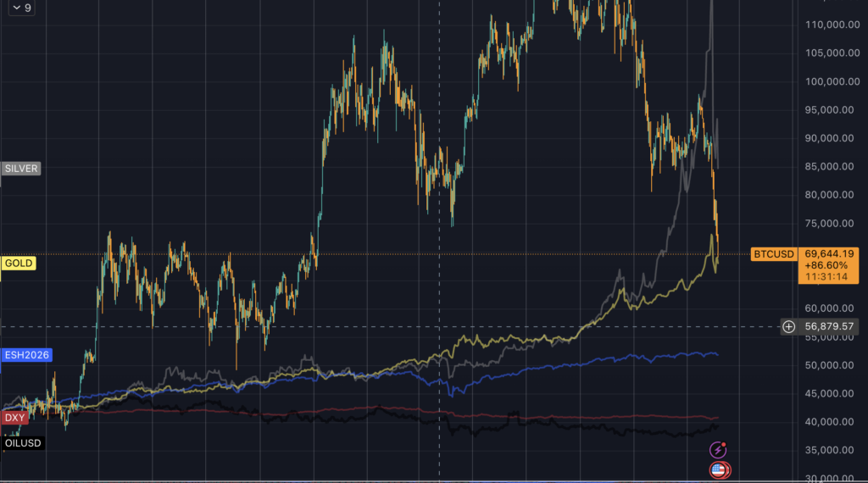Click the +86.60% change value
868x483 pixels.
(829, 265)
